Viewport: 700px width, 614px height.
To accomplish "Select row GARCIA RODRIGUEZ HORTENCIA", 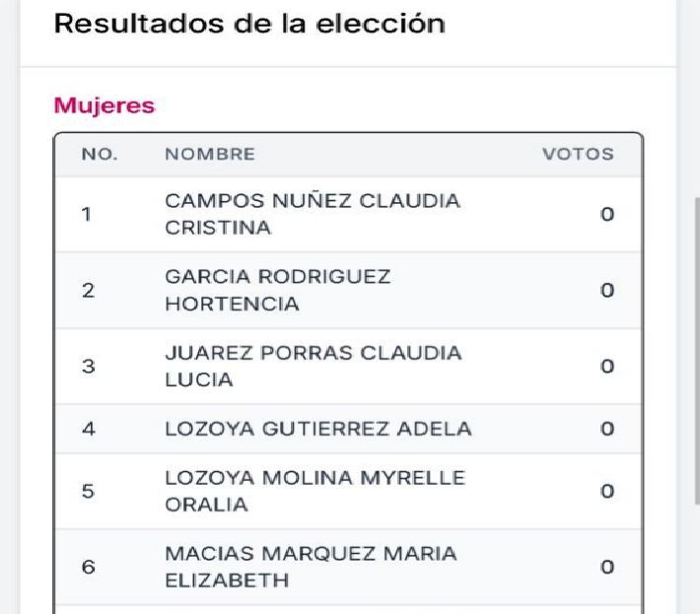I will pos(348,291).
